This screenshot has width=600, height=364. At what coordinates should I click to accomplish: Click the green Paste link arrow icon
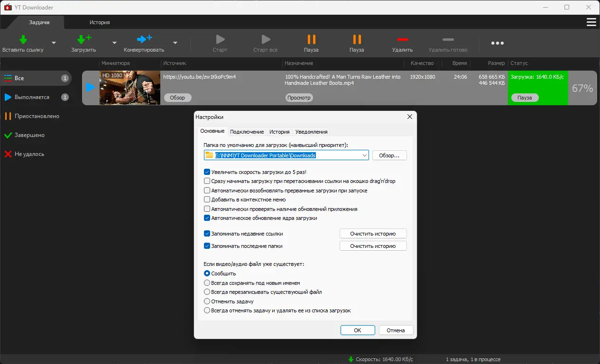tap(23, 39)
